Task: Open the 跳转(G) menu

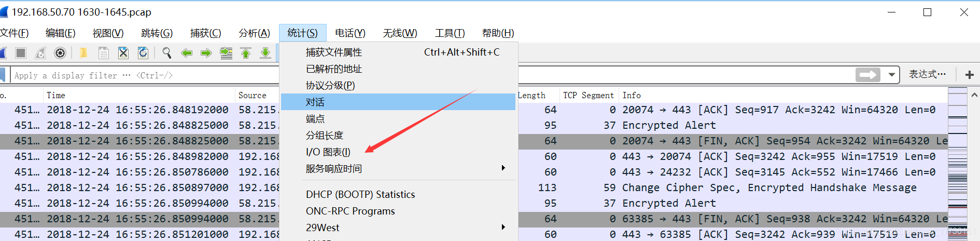Action: (157, 33)
